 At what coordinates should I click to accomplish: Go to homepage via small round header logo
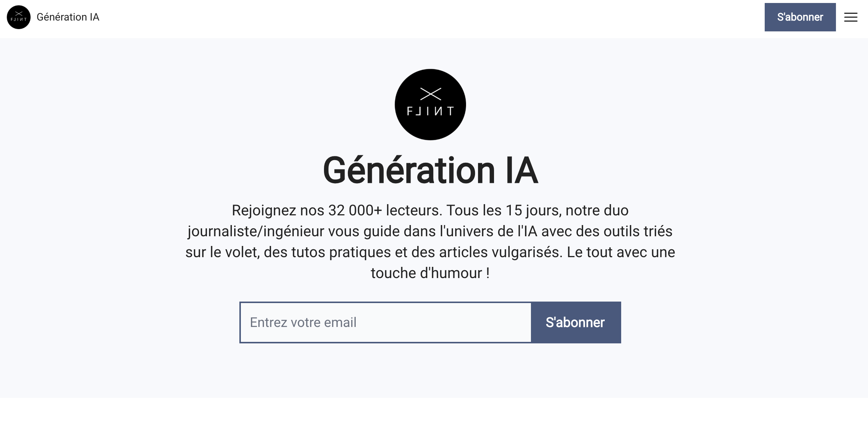click(19, 17)
